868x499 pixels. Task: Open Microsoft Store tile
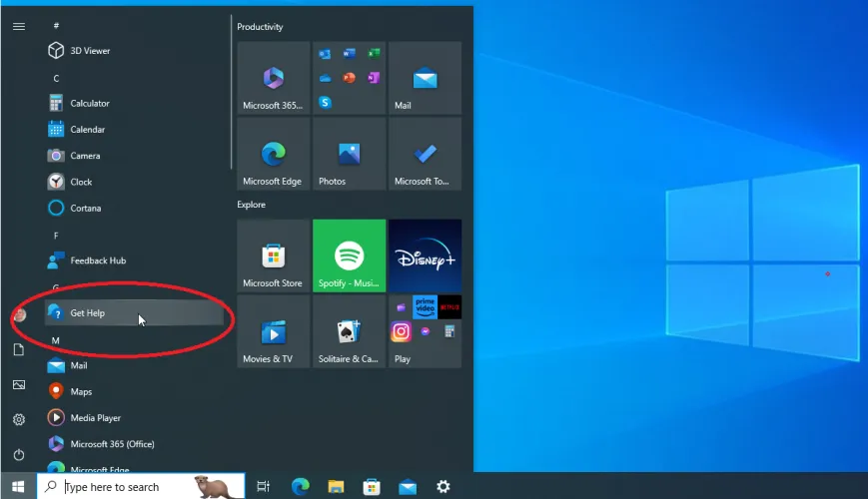(x=273, y=255)
